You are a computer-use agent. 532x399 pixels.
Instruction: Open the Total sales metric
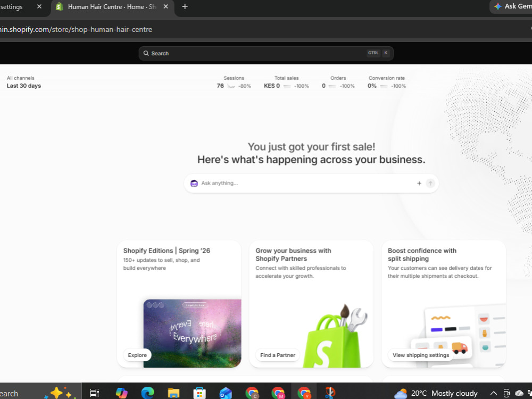point(286,82)
